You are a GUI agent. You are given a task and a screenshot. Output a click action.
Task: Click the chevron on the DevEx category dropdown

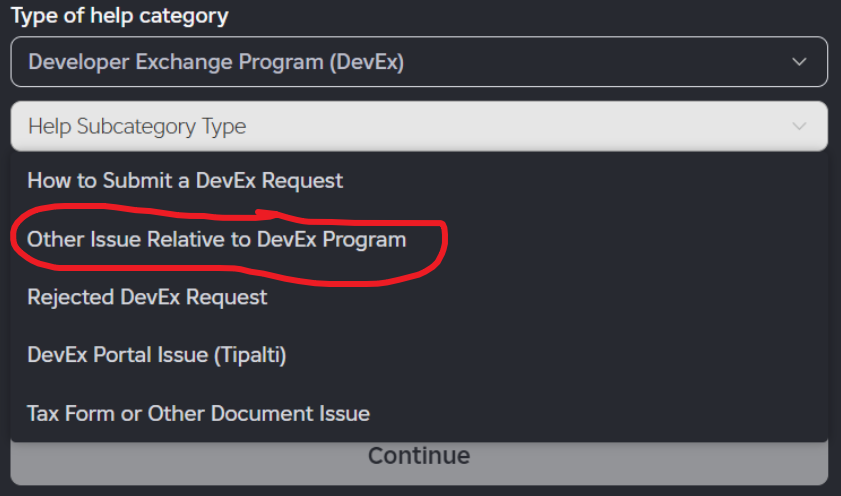pyautogui.click(x=799, y=62)
